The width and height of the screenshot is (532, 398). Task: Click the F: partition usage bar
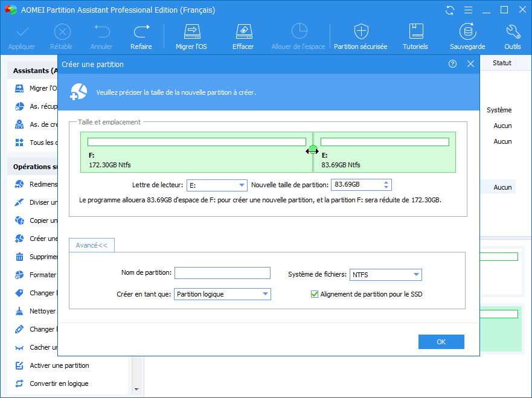coord(197,142)
